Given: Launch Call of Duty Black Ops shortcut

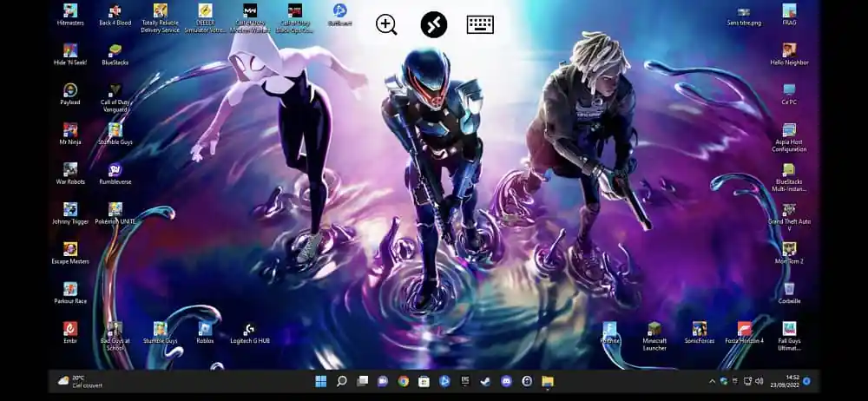Looking at the screenshot, I should pyautogui.click(x=295, y=18).
